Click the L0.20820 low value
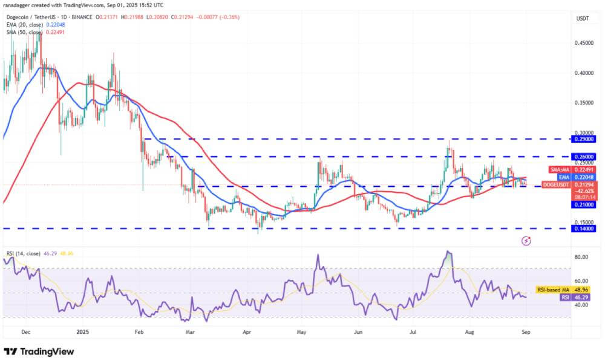The width and height of the screenshot is (605, 364). point(157,18)
